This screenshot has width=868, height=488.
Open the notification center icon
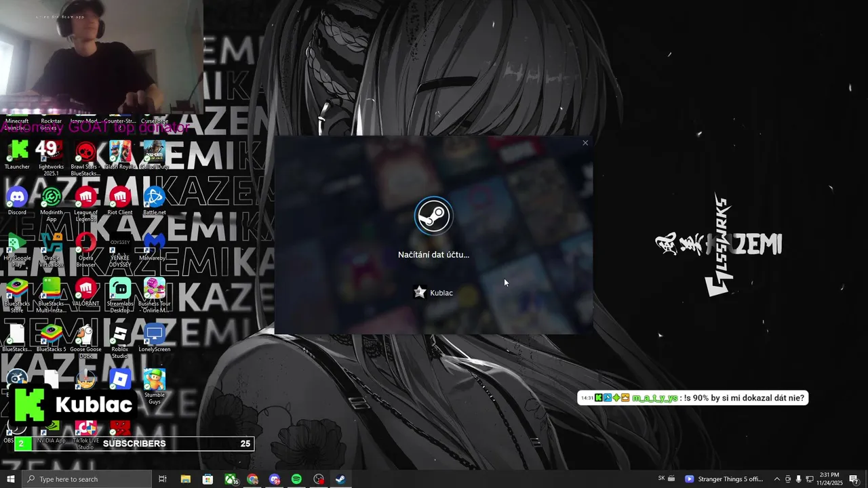click(x=854, y=479)
